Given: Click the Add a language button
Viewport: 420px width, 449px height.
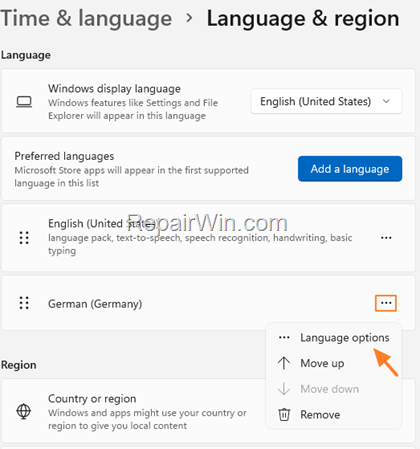Looking at the screenshot, I should 350,169.
